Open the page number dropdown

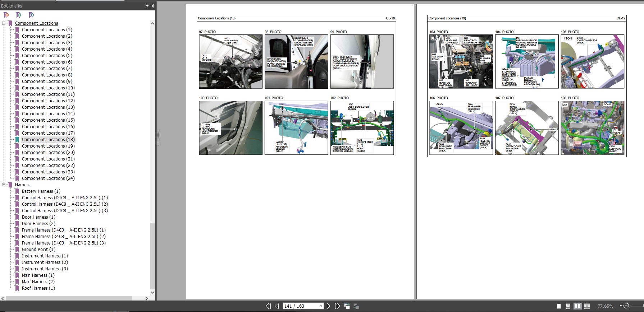[x=321, y=306]
